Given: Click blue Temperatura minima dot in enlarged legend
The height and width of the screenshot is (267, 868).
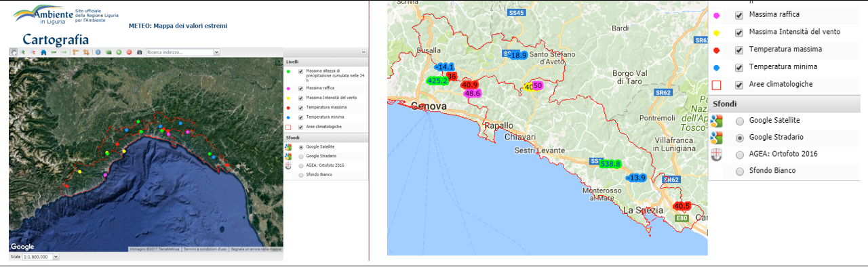Looking at the screenshot, I should (x=717, y=67).
